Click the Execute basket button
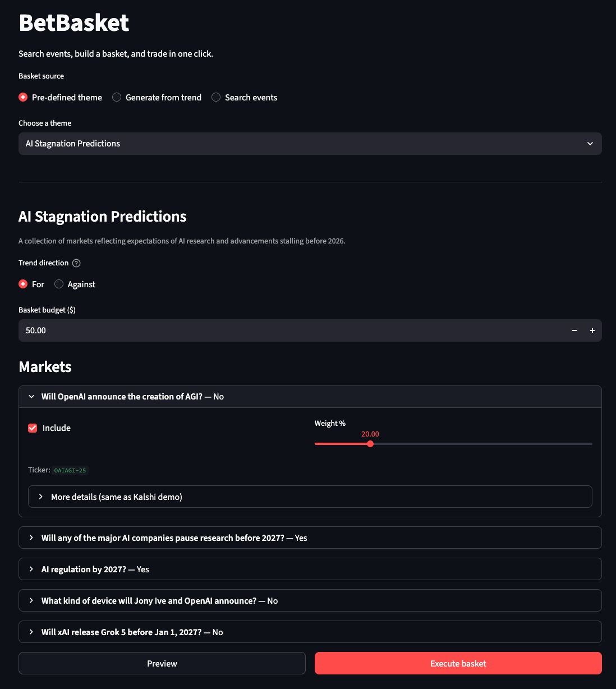 click(x=458, y=663)
